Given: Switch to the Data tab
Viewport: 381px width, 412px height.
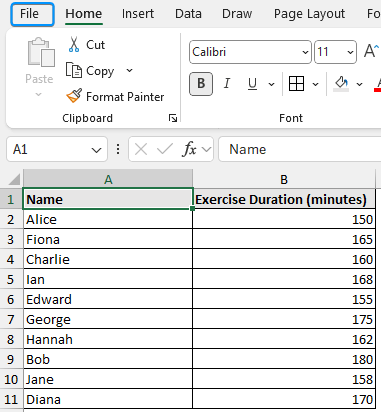Looking at the screenshot, I should [x=188, y=14].
